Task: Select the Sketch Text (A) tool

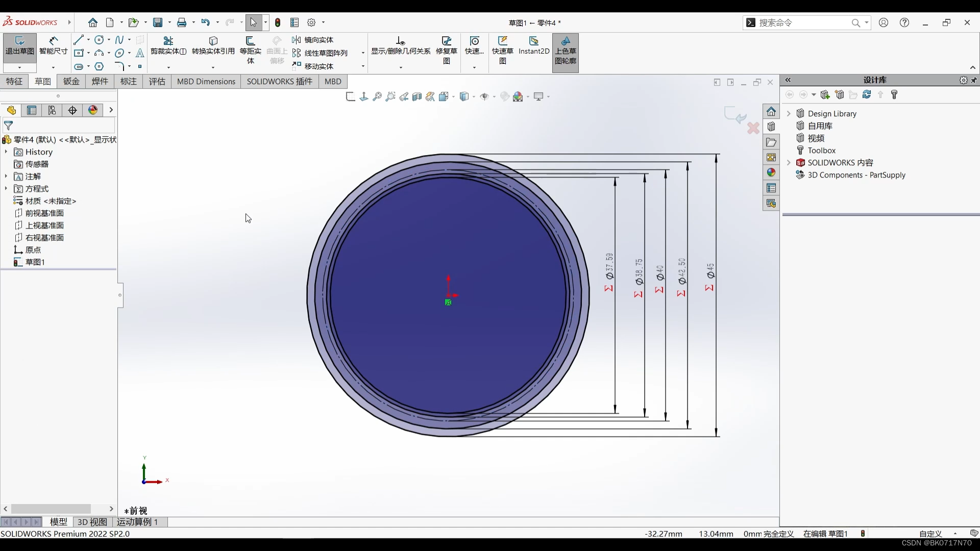Action: point(140,53)
